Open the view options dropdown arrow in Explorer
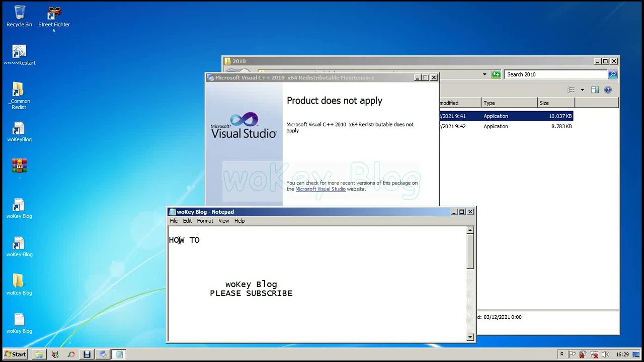 (582, 90)
